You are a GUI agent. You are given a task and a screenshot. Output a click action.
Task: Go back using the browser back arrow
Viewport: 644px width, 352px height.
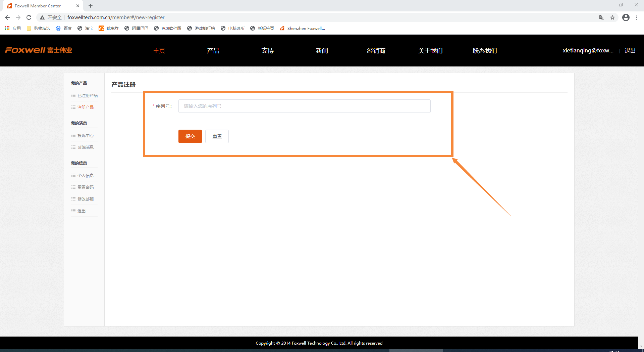(x=7, y=17)
